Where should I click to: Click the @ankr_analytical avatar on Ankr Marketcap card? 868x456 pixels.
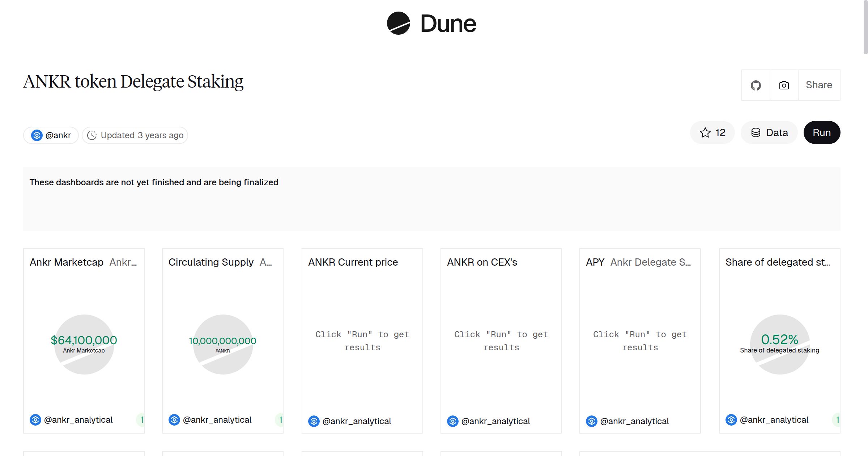coord(35,420)
